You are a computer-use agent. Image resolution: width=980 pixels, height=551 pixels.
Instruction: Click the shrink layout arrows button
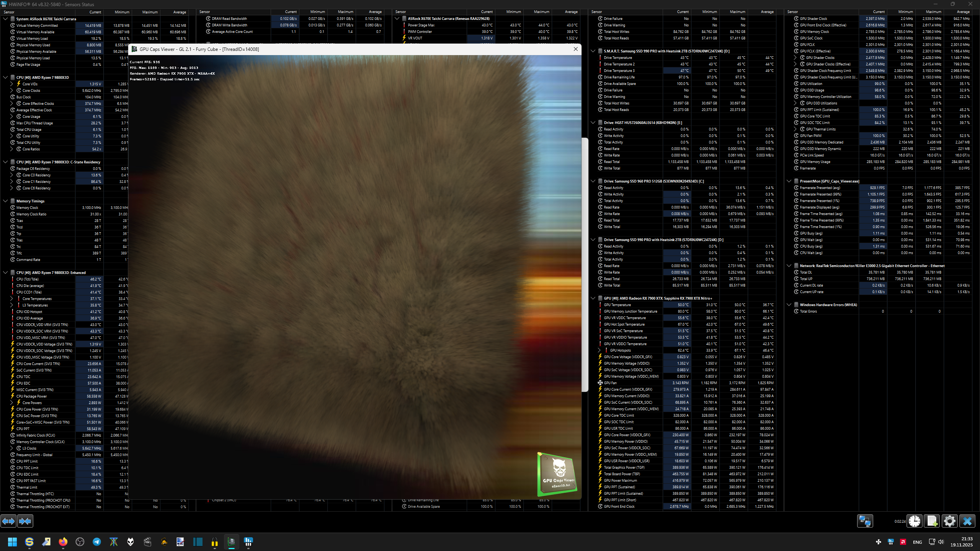[25, 521]
